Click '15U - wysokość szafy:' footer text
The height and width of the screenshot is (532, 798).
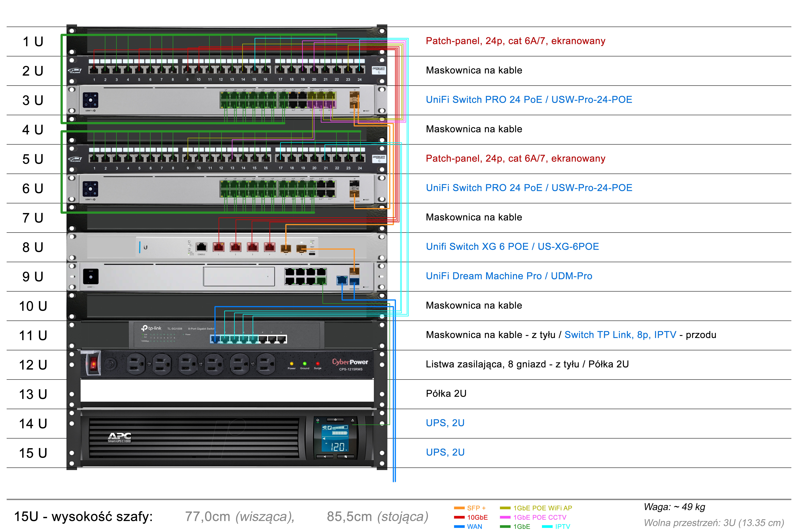click(x=84, y=517)
